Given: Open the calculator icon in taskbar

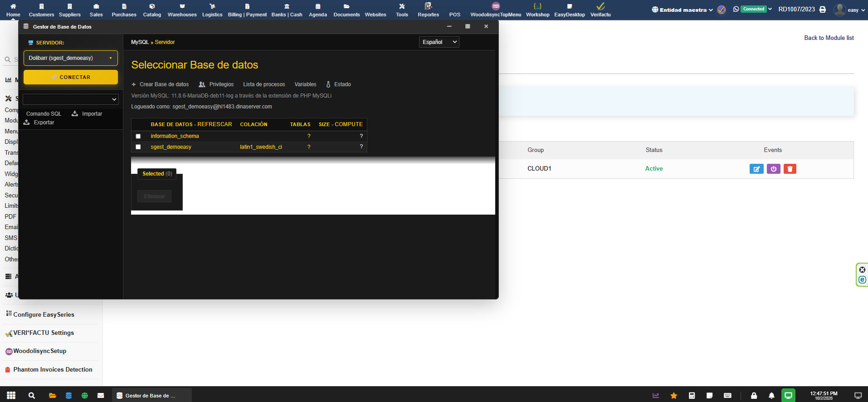Looking at the screenshot, I should [692, 395].
